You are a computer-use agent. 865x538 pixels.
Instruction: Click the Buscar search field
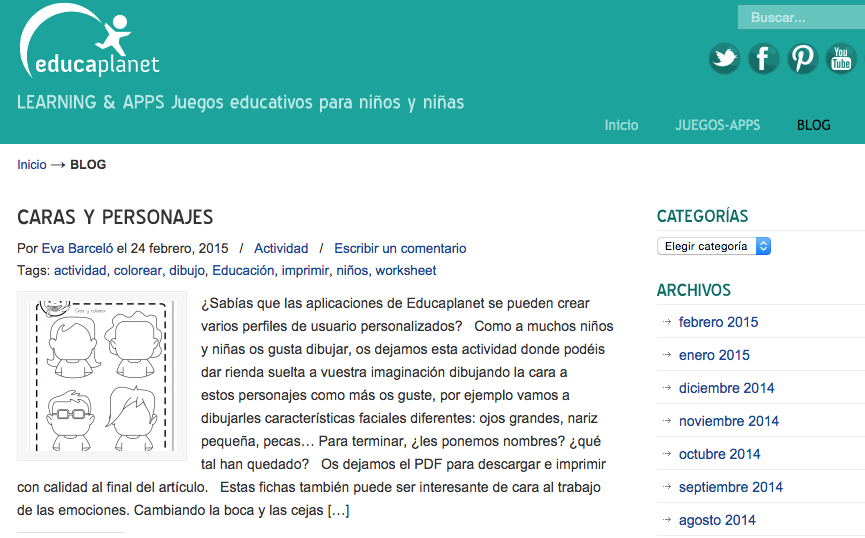(799, 17)
